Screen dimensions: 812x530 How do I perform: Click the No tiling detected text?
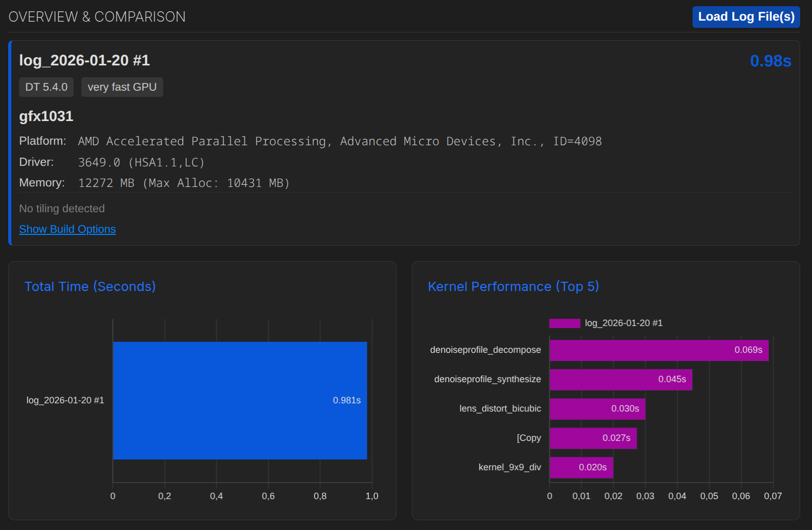[x=62, y=209]
